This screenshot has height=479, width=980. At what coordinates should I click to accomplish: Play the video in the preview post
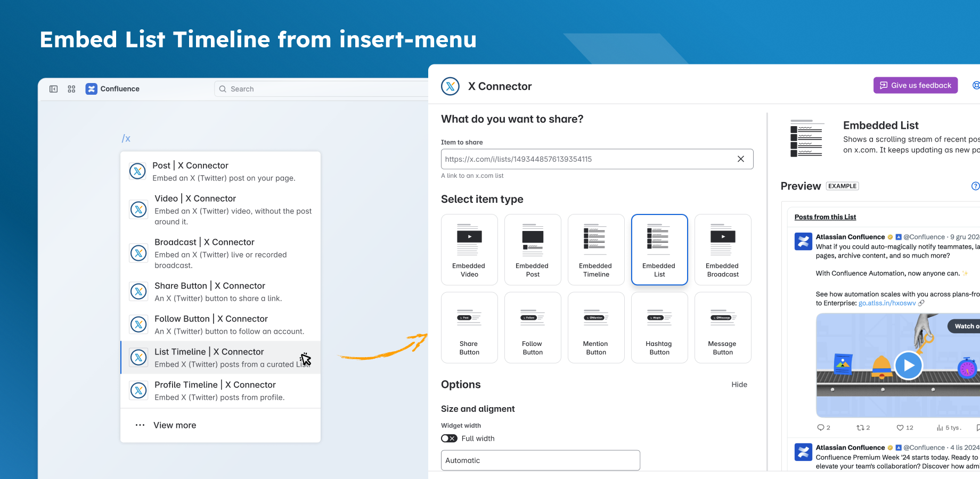[x=908, y=365]
